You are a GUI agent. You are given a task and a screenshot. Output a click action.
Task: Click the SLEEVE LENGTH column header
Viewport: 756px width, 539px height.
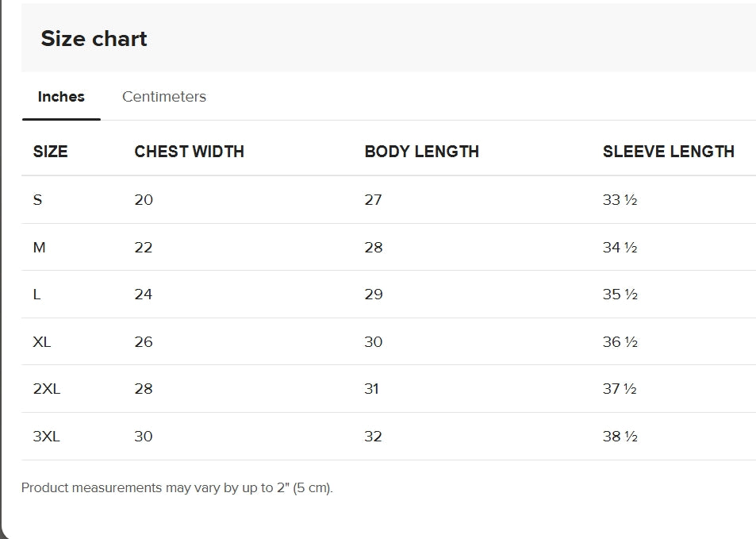click(668, 152)
